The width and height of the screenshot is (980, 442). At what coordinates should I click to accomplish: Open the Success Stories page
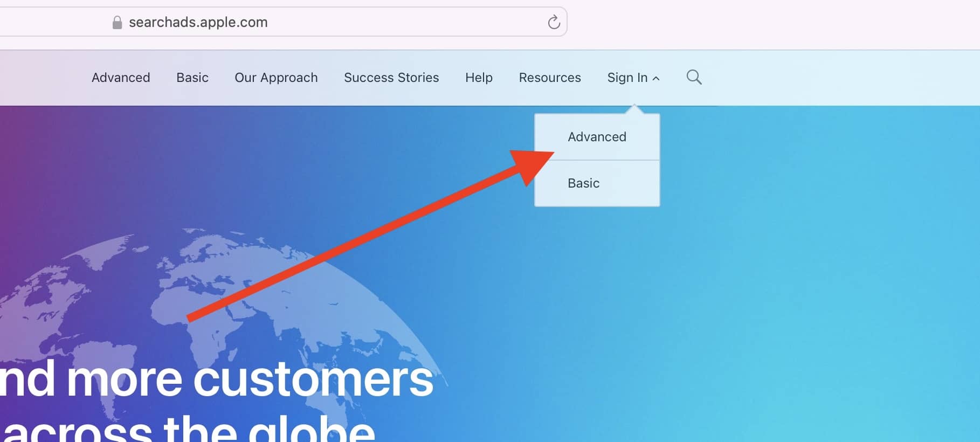coord(391,78)
